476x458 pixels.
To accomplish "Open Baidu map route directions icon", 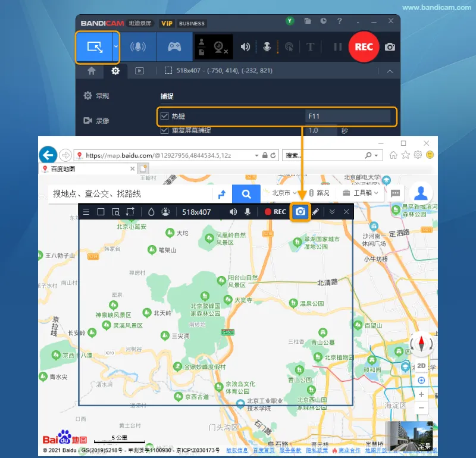I will coord(222,194).
